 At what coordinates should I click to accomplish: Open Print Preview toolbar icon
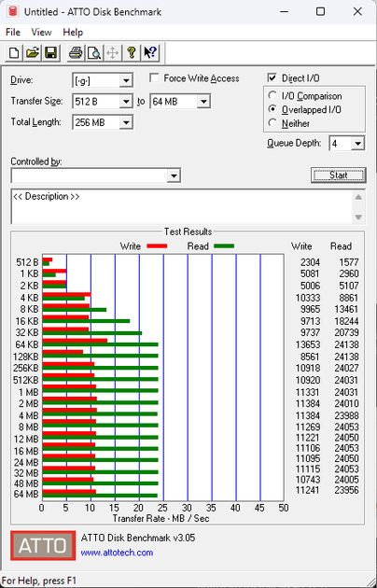(x=93, y=52)
